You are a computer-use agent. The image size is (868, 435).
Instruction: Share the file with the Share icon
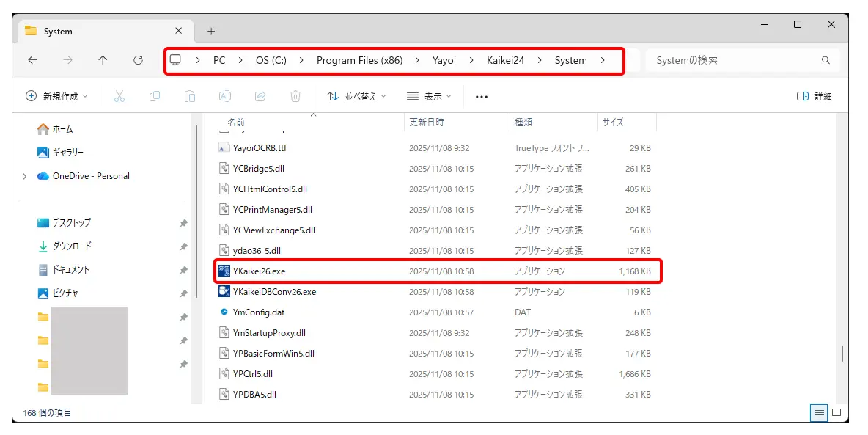click(x=260, y=96)
